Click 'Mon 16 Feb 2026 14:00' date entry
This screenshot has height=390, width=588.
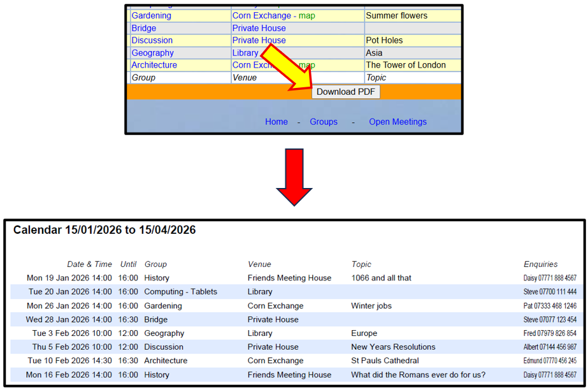pos(69,375)
